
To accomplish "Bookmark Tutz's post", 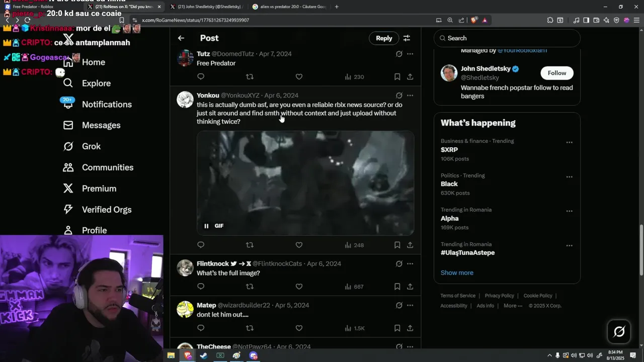I will pyautogui.click(x=397, y=76).
